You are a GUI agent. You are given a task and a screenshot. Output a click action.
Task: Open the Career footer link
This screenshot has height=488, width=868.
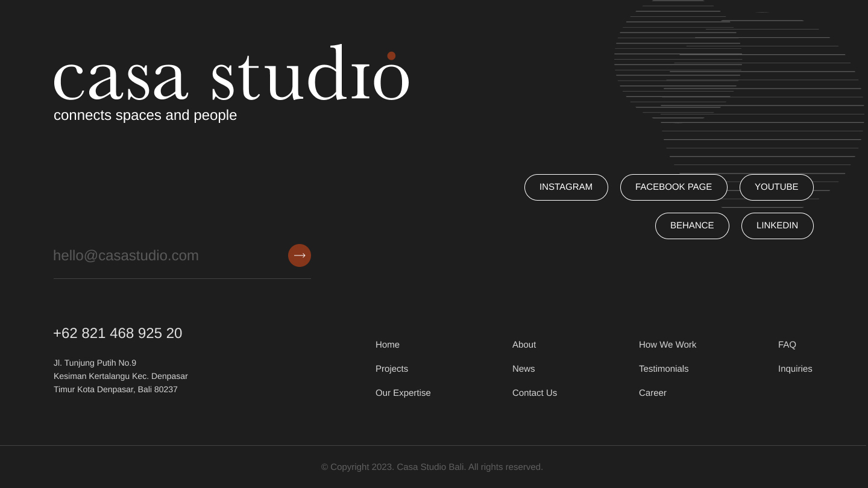653,393
